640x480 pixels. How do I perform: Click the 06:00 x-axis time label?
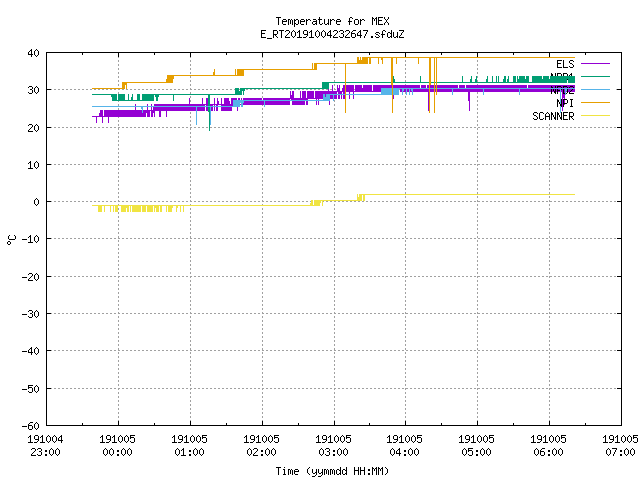548,452
